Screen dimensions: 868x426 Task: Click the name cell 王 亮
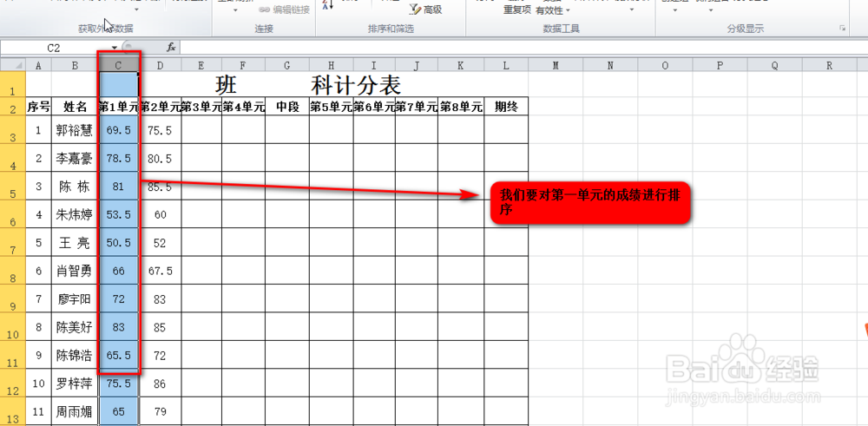(75, 242)
